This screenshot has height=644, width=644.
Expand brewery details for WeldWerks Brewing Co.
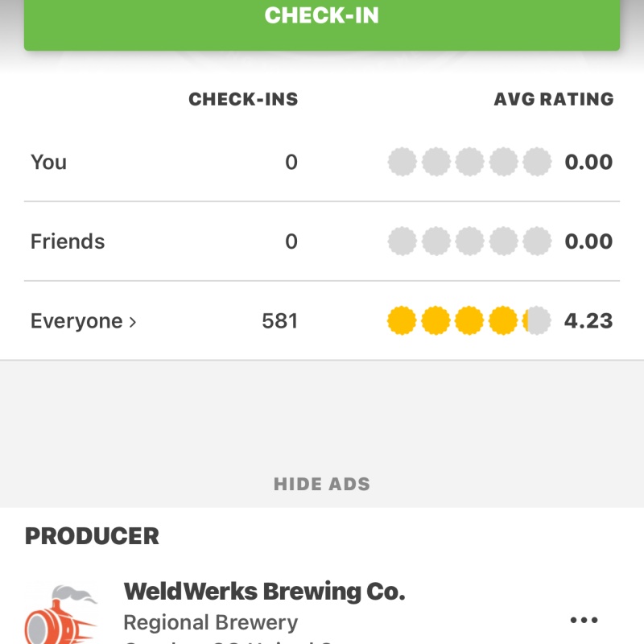(265, 590)
